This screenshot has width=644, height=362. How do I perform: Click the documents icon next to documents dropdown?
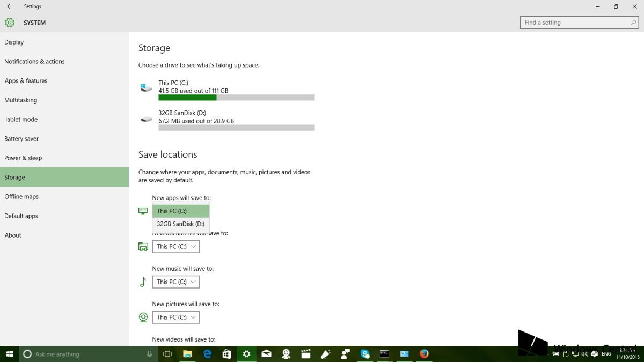coord(143,246)
